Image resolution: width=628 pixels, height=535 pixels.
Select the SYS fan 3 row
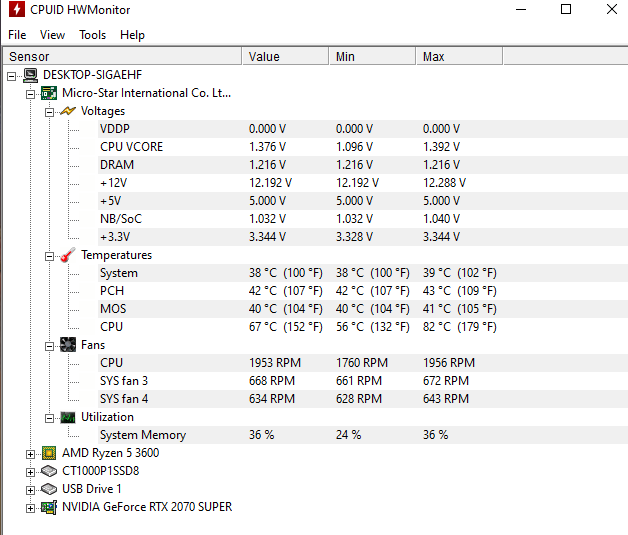tap(363, 381)
